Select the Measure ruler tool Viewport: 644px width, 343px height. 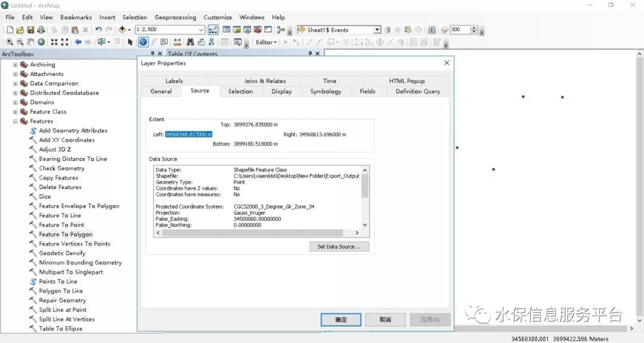[177, 42]
